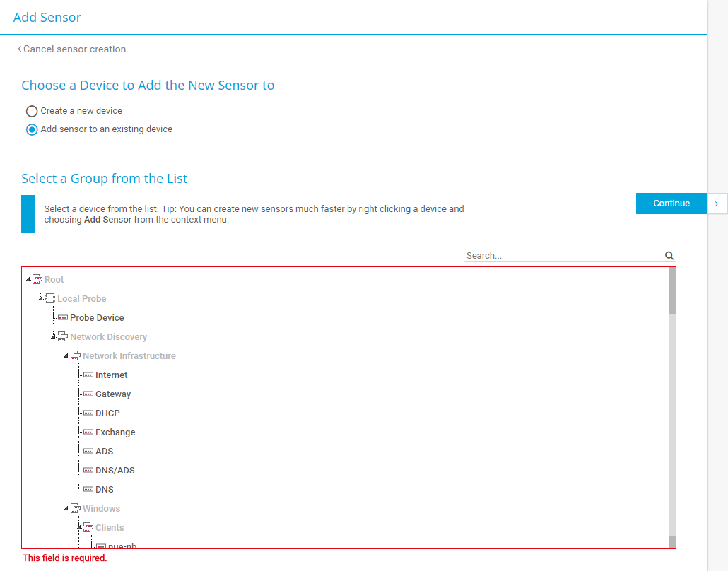Click the Gateway device icon
This screenshot has width=728, height=571.
[x=88, y=394]
